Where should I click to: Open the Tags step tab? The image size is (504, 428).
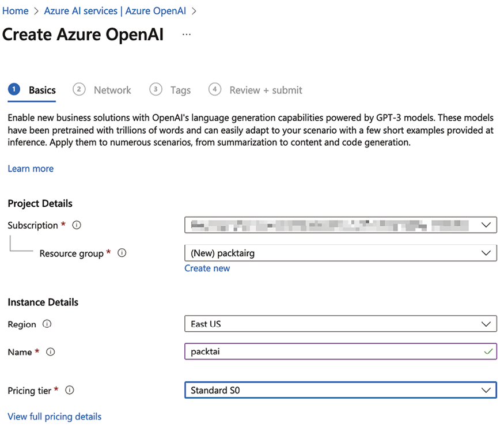tap(170, 90)
